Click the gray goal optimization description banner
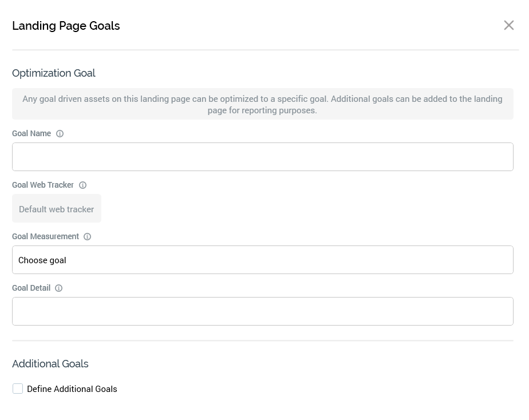The width and height of the screenshot is (529, 420). pos(262,104)
